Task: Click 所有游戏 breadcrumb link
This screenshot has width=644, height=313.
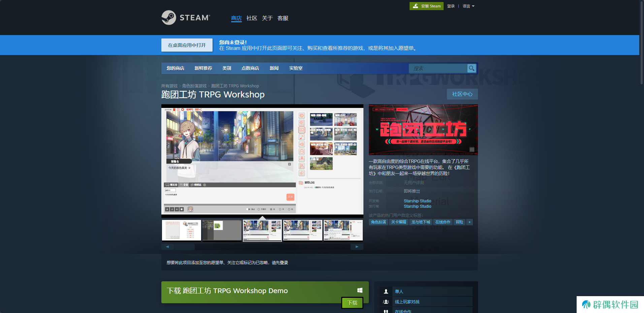Action: 169,86
